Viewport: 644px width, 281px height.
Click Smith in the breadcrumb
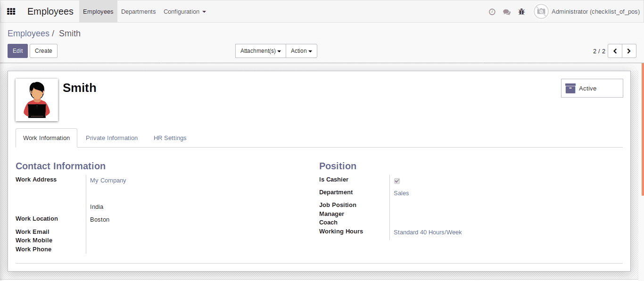70,33
